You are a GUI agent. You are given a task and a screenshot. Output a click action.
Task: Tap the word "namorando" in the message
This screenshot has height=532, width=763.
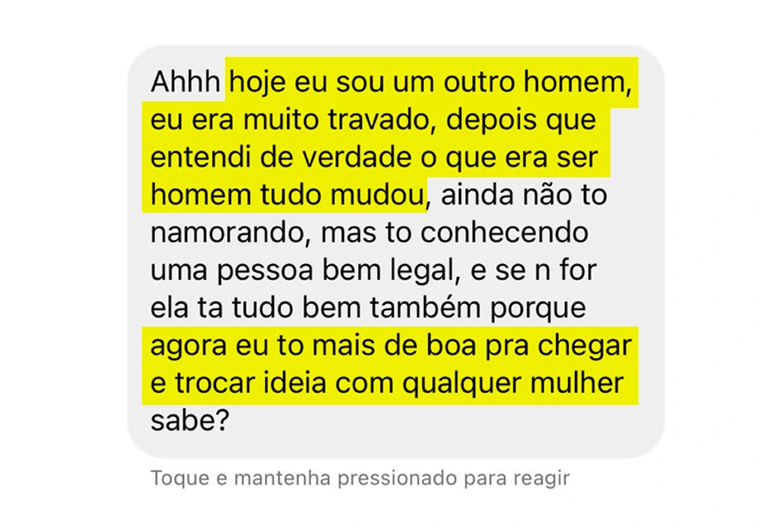(228, 233)
